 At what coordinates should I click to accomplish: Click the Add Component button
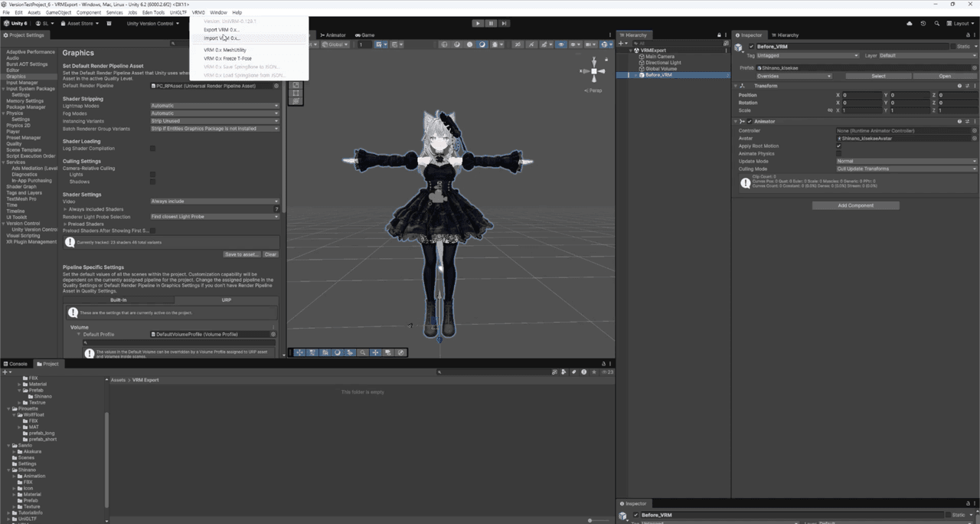tap(855, 205)
